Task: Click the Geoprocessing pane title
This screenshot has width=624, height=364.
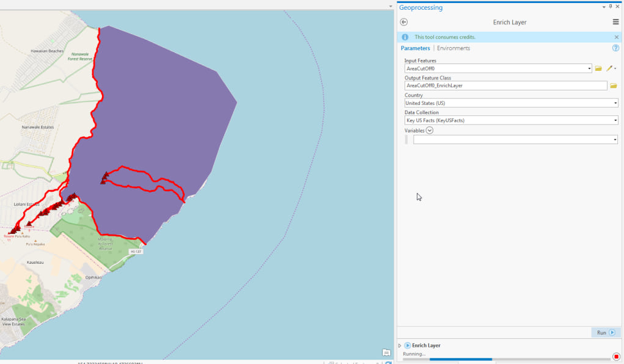Action: coord(420,7)
